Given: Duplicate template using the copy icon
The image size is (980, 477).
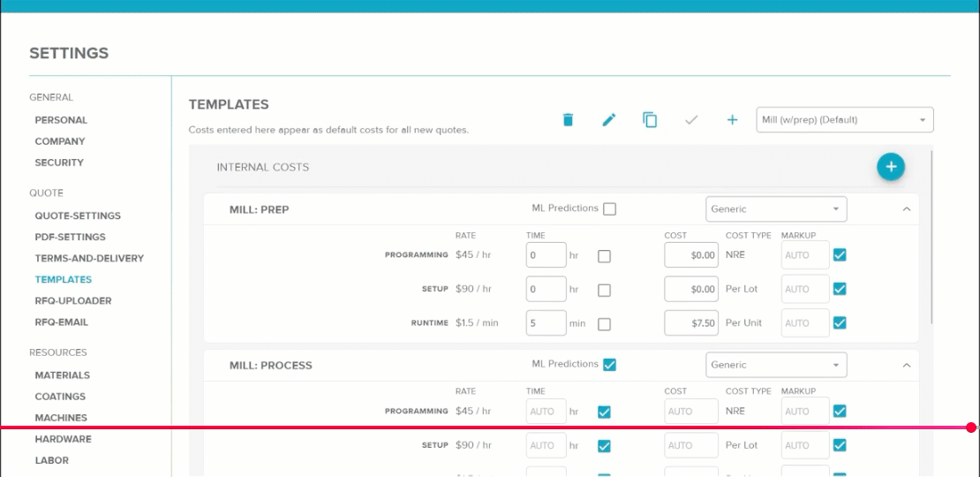Looking at the screenshot, I should click(650, 119).
